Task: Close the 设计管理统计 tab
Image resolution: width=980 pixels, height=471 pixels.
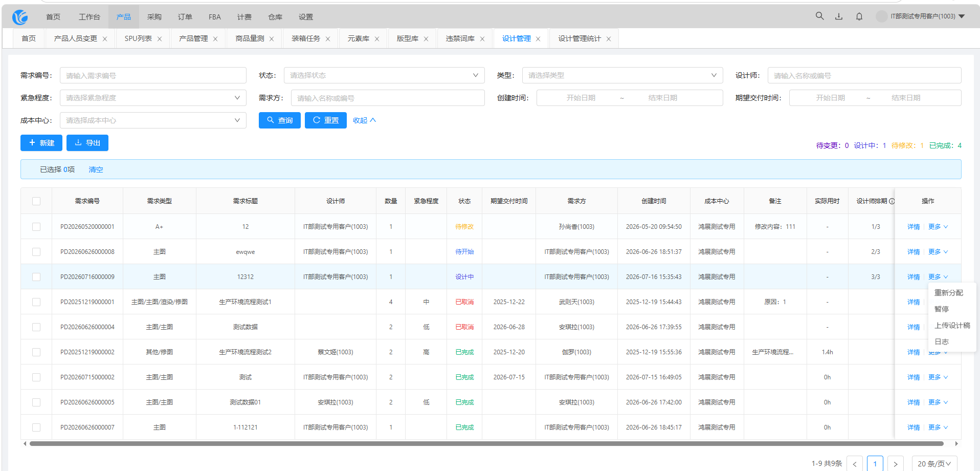Action: (x=609, y=39)
